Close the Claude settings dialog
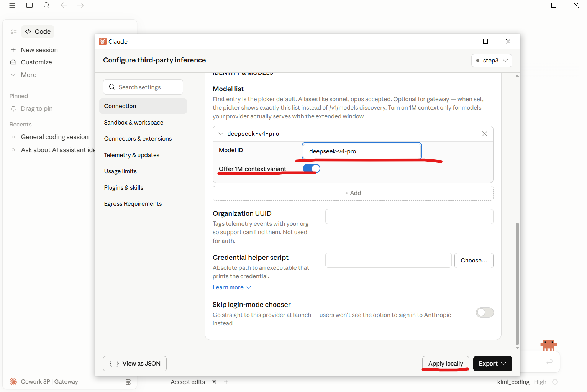This screenshot has height=392, width=587. [x=508, y=41]
